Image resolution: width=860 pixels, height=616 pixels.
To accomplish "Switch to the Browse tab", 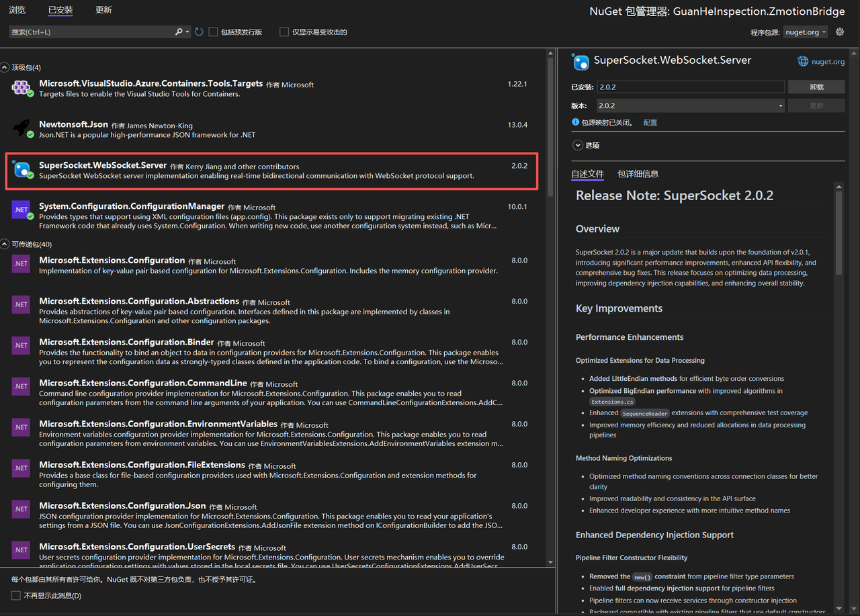I will 17,10.
